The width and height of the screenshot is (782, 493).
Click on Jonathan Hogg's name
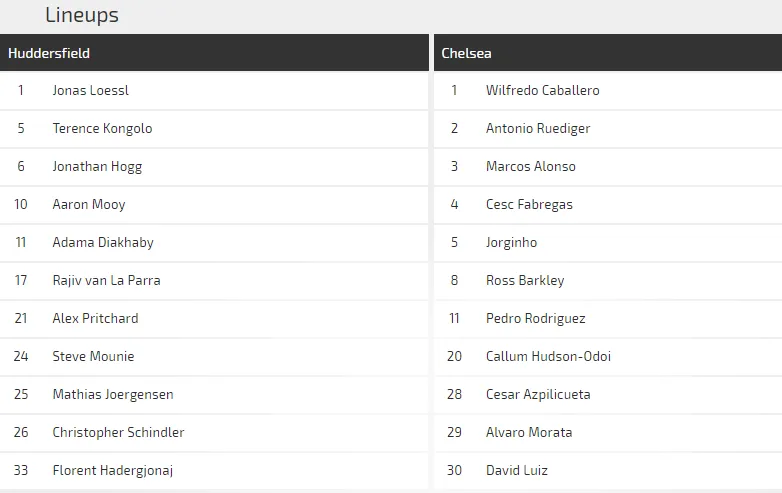(97, 166)
